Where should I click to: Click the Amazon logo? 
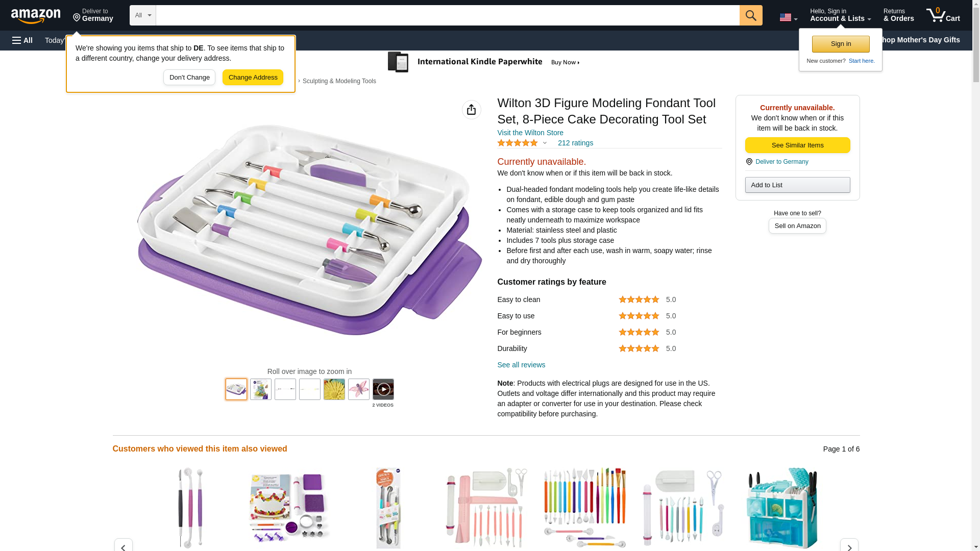[36, 16]
